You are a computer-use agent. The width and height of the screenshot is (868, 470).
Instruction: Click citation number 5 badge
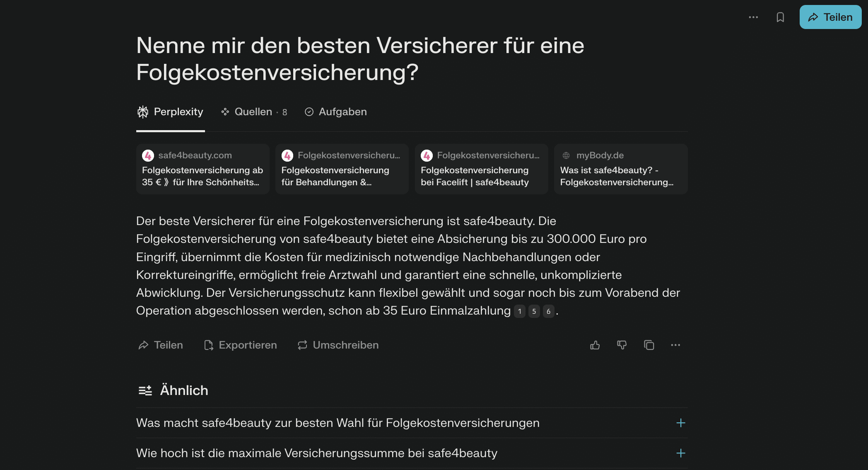pyautogui.click(x=534, y=311)
